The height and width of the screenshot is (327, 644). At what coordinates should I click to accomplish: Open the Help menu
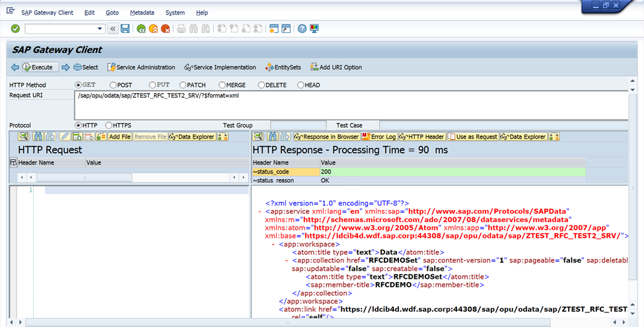(x=201, y=13)
